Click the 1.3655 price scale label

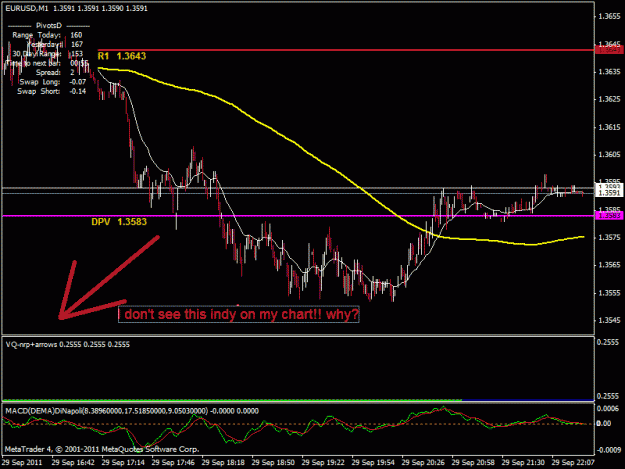[609, 16]
